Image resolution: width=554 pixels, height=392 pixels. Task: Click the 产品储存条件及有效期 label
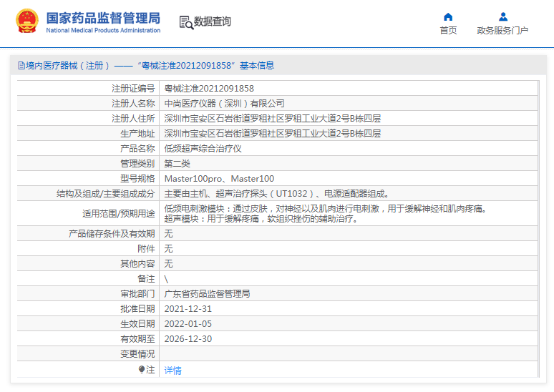[x=112, y=233]
